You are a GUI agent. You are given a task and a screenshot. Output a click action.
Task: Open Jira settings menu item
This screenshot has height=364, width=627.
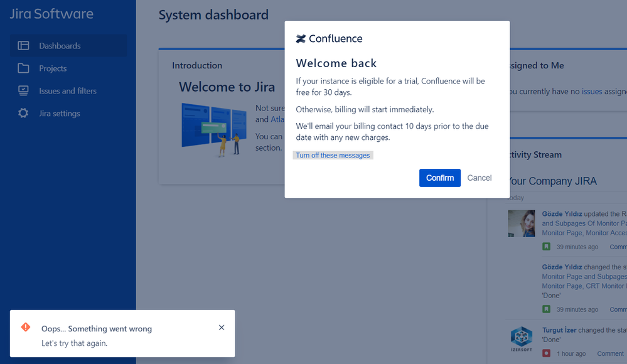[x=68, y=113]
